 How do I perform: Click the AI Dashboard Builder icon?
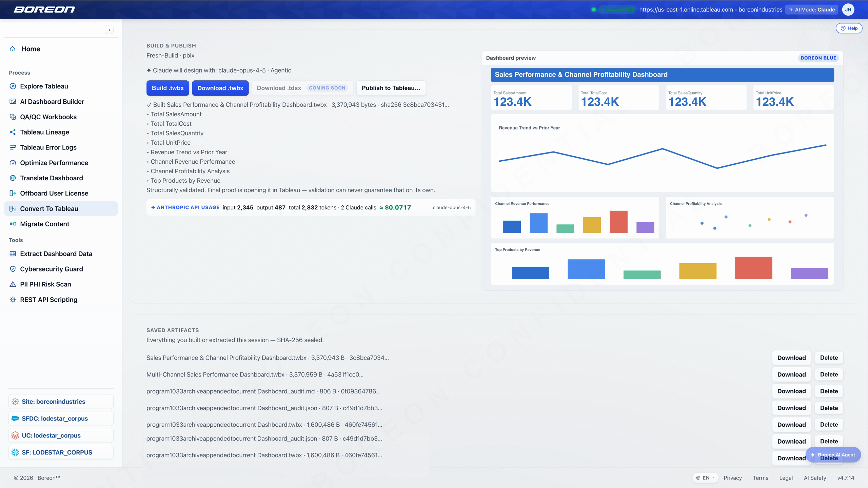pos(13,101)
